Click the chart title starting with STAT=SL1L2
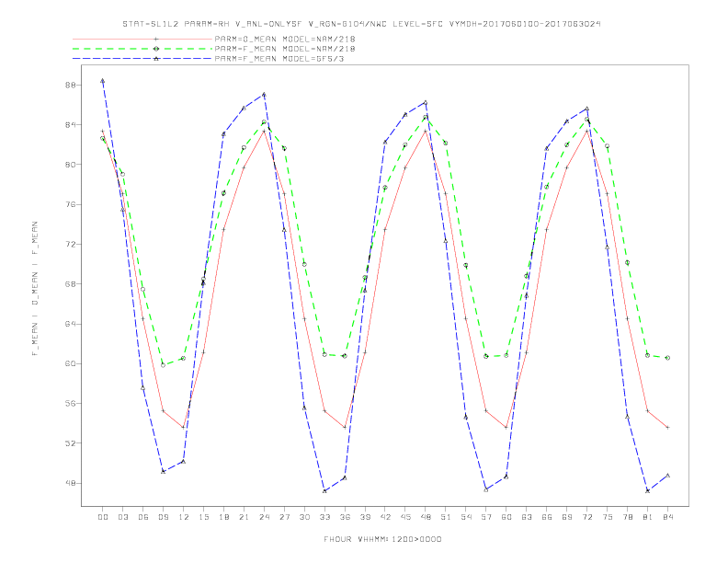 point(361,24)
